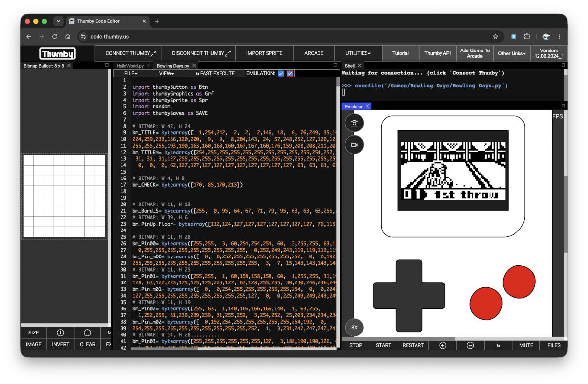This screenshot has width=588, height=384.
Task: Take an emulator screenshot with camera icon
Action: (x=354, y=124)
